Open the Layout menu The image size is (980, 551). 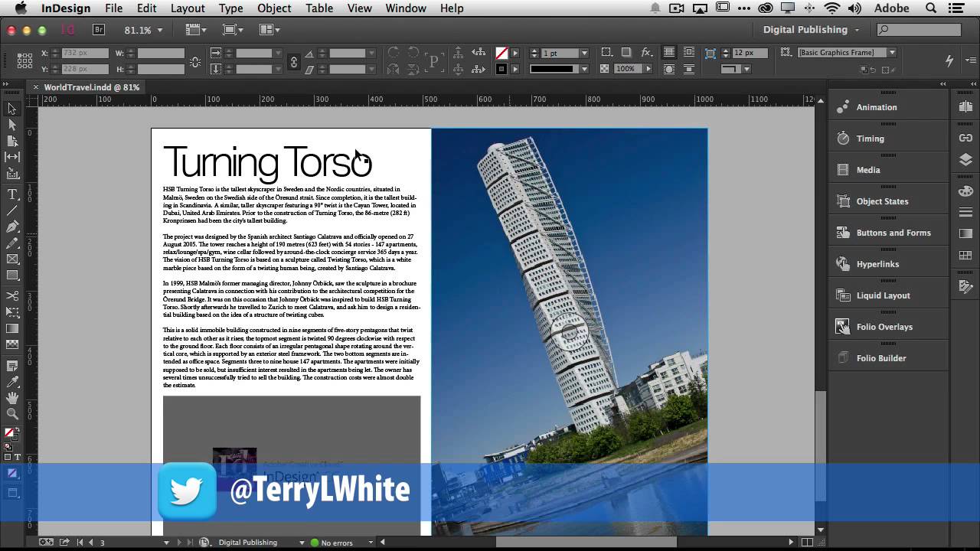(x=188, y=8)
